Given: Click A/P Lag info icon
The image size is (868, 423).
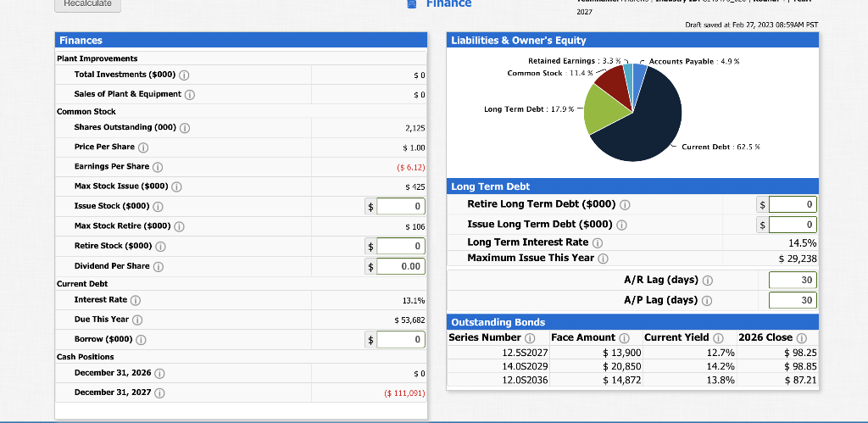Looking at the screenshot, I should pos(707,301).
